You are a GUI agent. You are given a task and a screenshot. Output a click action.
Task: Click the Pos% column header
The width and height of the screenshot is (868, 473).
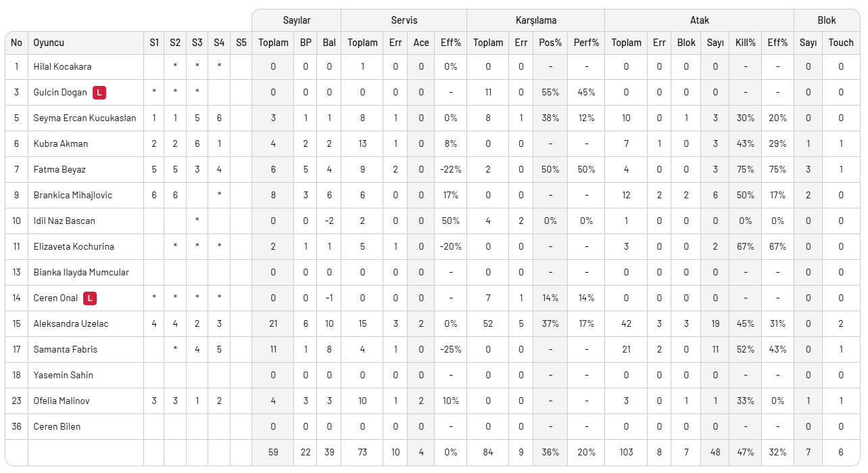[x=550, y=43]
